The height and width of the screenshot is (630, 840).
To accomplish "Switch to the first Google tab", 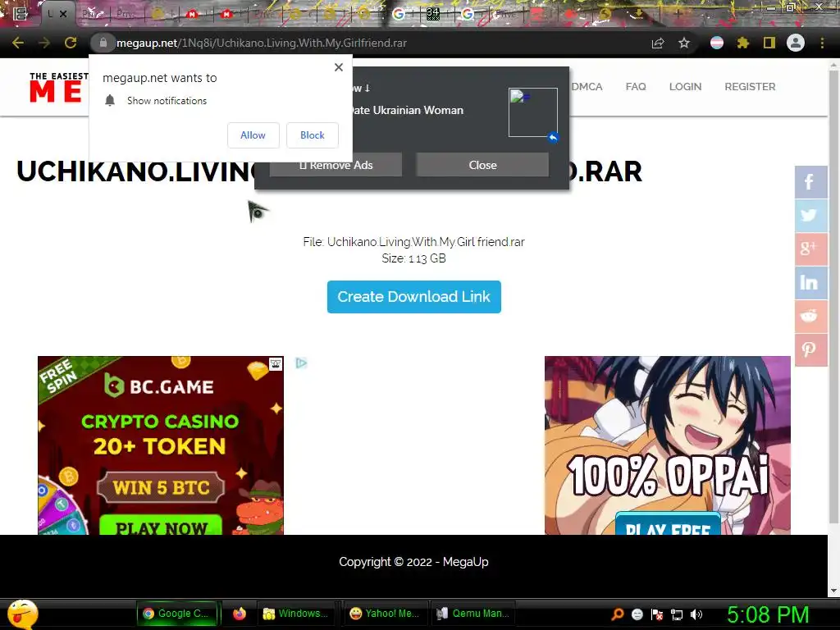I will tap(399, 14).
